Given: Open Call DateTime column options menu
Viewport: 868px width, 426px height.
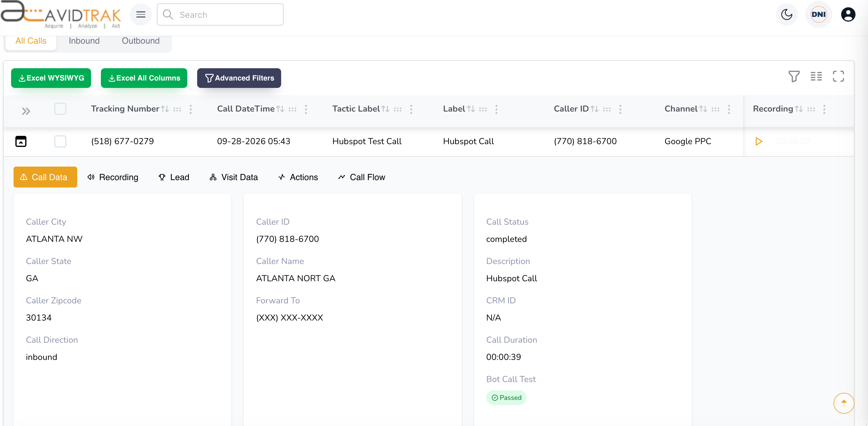Looking at the screenshot, I should [306, 109].
